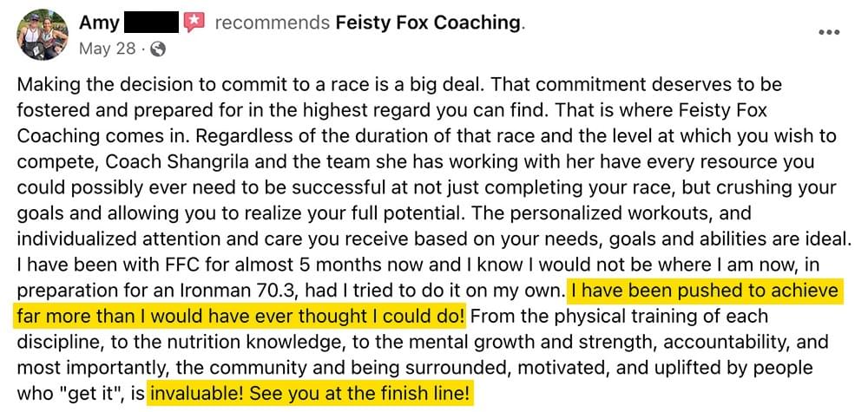The image size is (868, 412).
Task: Click the May 28 post timestamp
Action: click(108, 49)
